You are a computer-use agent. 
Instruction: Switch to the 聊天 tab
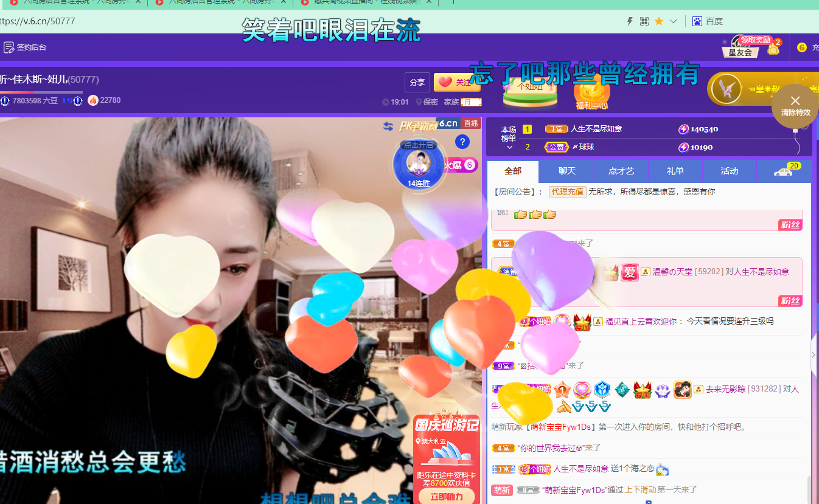click(x=567, y=171)
